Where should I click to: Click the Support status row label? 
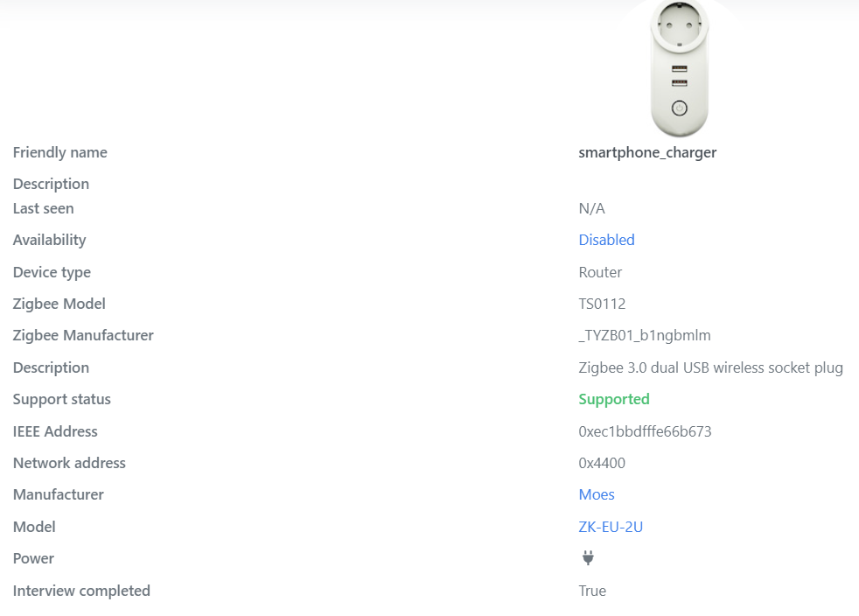coord(61,399)
